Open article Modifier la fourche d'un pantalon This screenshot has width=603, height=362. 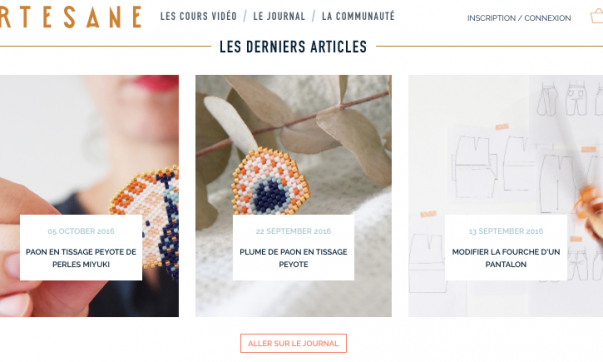point(506,258)
